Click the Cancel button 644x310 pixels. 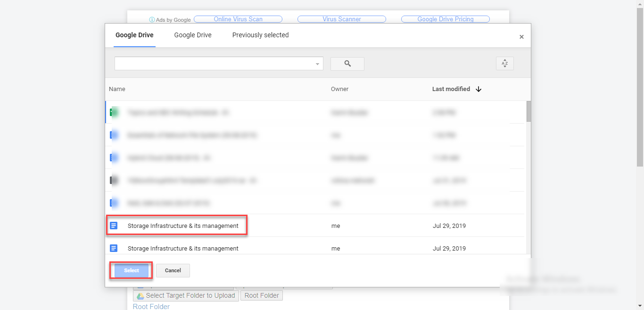point(173,270)
